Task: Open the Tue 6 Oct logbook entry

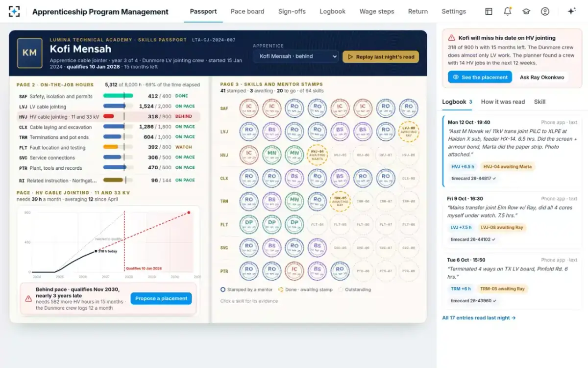Action: 512,282
